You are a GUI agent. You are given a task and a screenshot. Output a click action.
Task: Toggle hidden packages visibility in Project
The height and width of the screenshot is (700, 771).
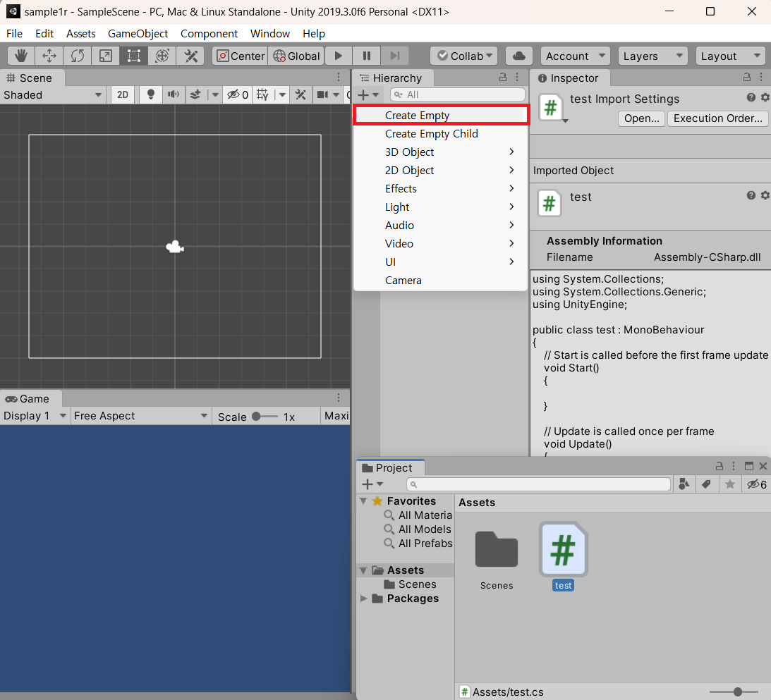pyautogui.click(x=757, y=484)
